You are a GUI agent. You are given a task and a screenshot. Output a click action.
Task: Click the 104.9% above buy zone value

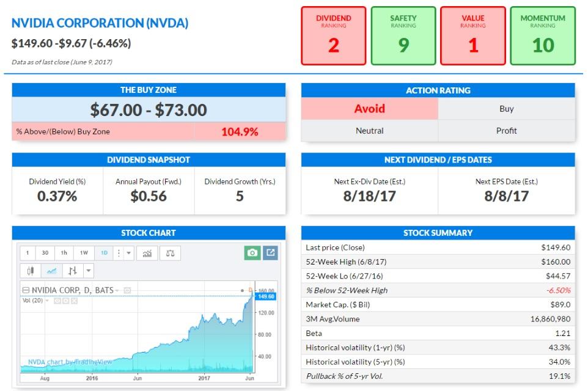pyautogui.click(x=240, y=131)
